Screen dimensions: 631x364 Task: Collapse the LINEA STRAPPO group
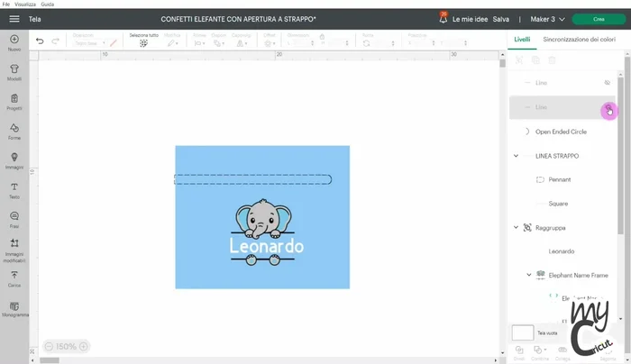(x=517, y=156)
